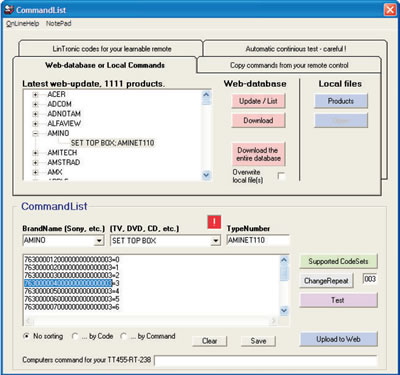Open the BrandName dropdown showing AMINO
The image size is (400, 375).
coord(99,240)
